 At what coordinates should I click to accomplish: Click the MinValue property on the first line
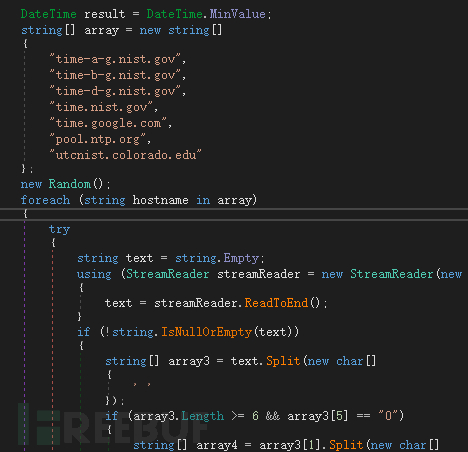[237, 14]
